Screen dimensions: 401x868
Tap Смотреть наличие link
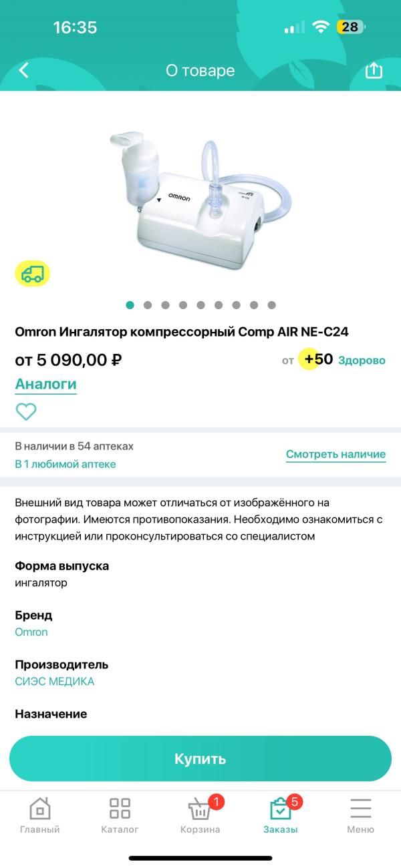(x=336, y=454)
